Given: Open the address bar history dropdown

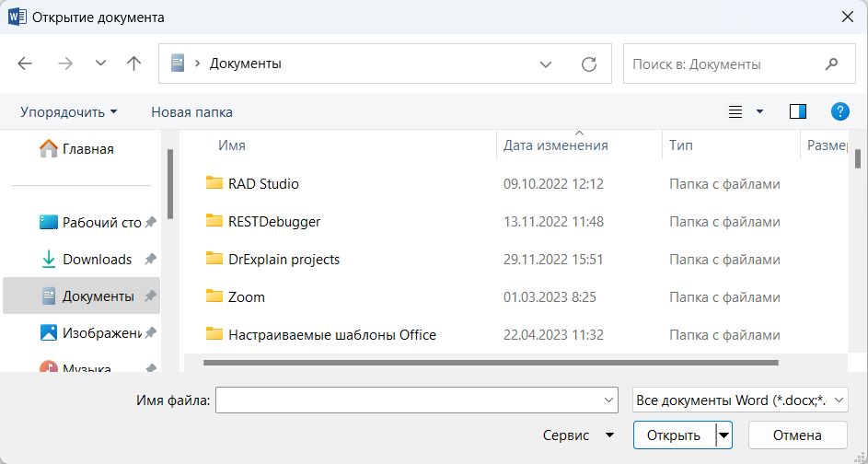Looking at the screenshot, I should point(546,64).
